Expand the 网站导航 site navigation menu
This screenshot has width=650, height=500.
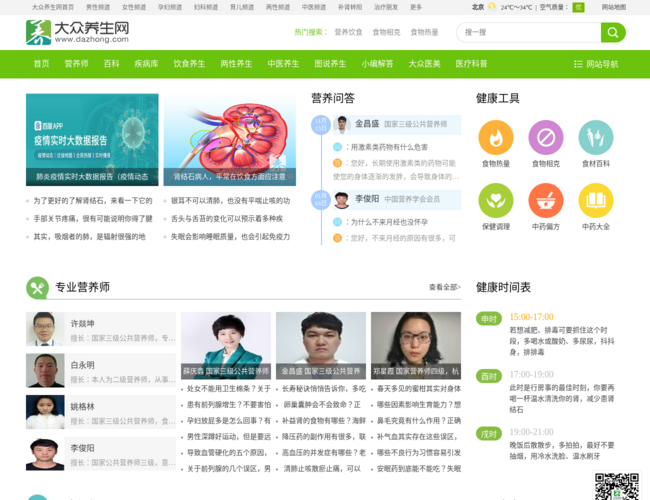pos(596,64)
